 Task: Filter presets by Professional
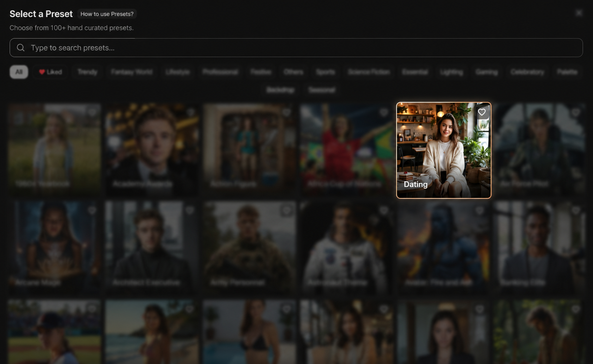coord(220,72)
